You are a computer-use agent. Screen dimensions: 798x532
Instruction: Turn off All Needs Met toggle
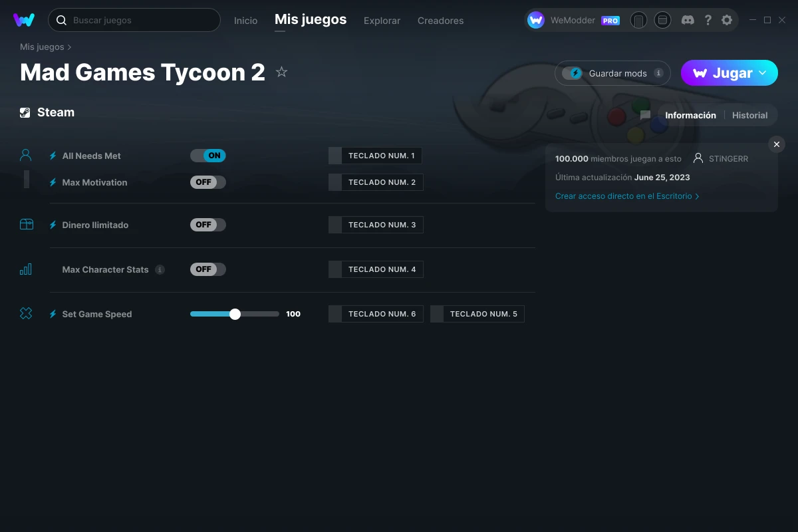(x=208, y=156)
